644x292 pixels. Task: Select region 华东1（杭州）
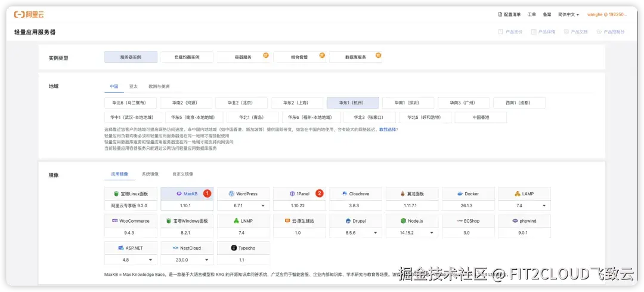click(x=352, y=103)
